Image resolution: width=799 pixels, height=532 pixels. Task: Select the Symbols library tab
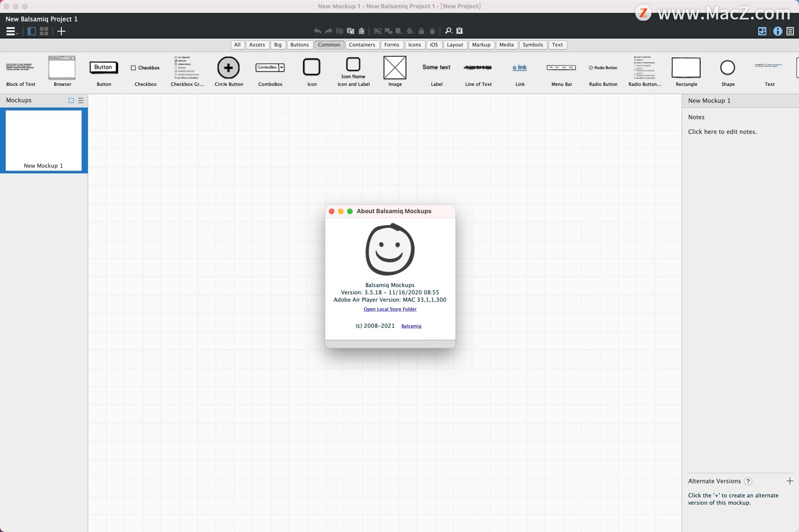(x=533, y=45)
